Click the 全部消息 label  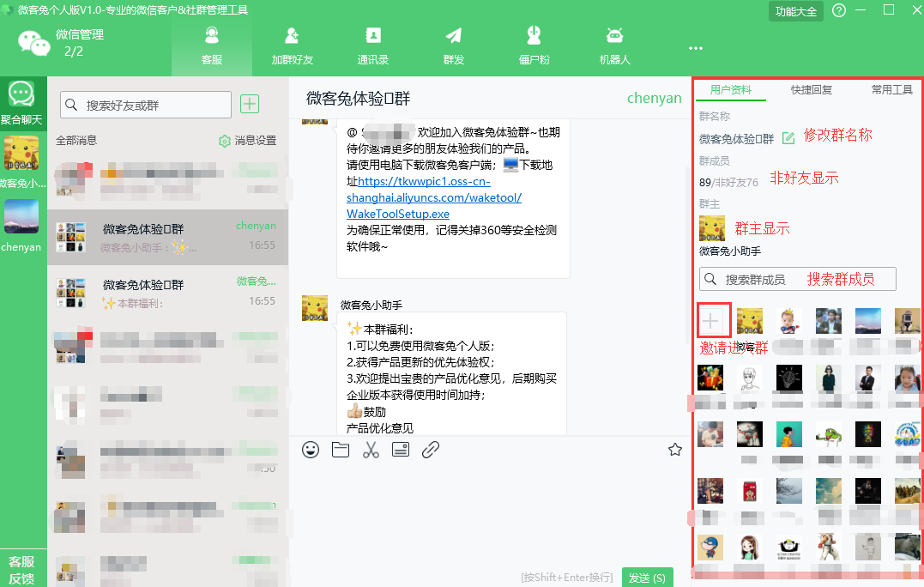(x=76, y=140)
